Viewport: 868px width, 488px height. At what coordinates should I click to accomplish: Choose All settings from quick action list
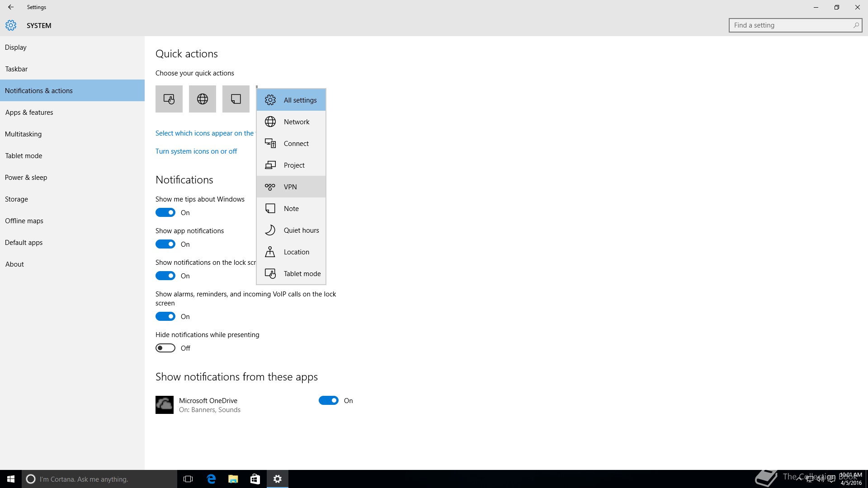click(x=291, y=100)
